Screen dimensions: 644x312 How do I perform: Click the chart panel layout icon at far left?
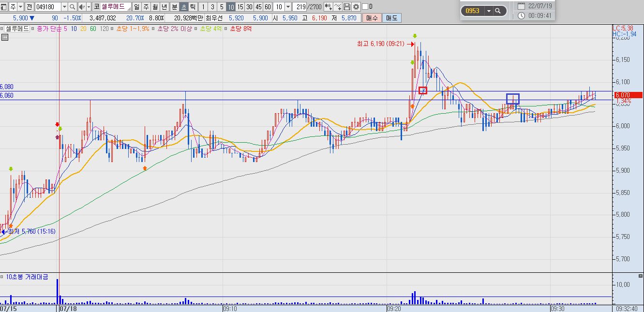[x=4, y=7]
